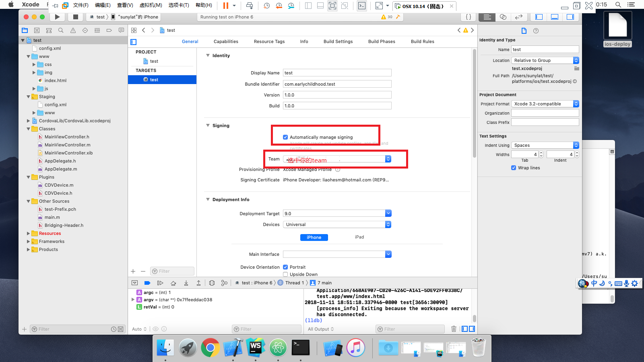This screenshot has width=644, height=362.
Task: Switch to Standard editor icon
Action: (487, 17)
